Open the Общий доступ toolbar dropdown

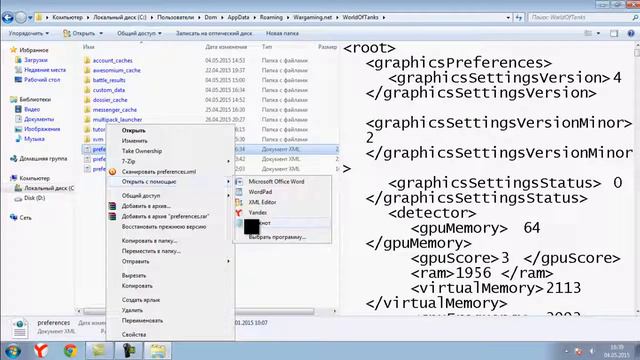pyautogui.click(x=139, y=33)
